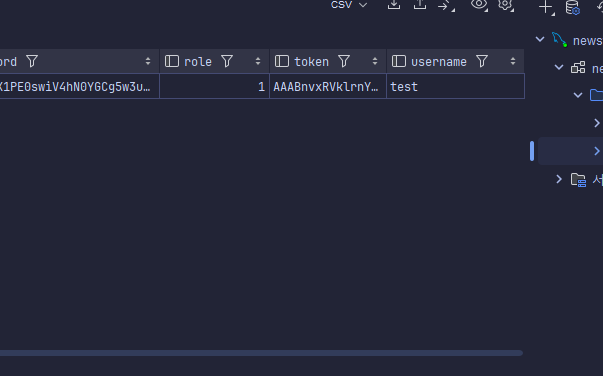Open filter on the leftmost 'ord' column
The height and width of the screenshot is (376, 603).
pyautogui.click(x=32, y=61)
